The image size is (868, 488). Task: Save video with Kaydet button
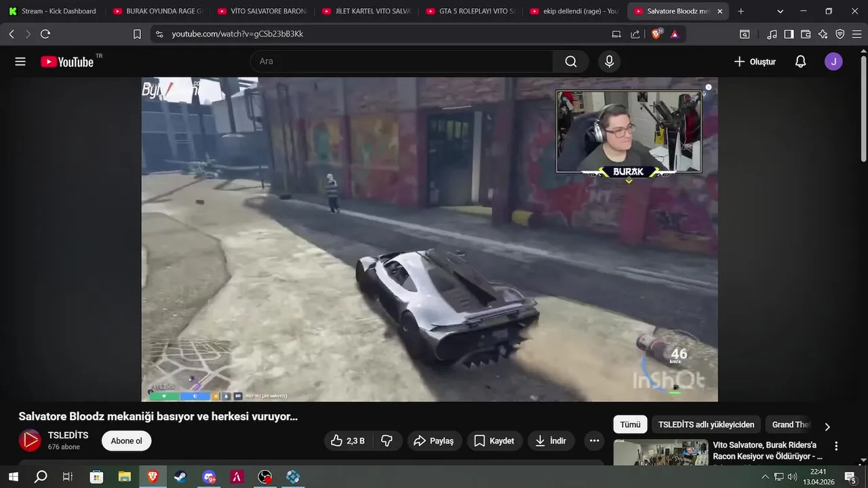click(494, 441)
